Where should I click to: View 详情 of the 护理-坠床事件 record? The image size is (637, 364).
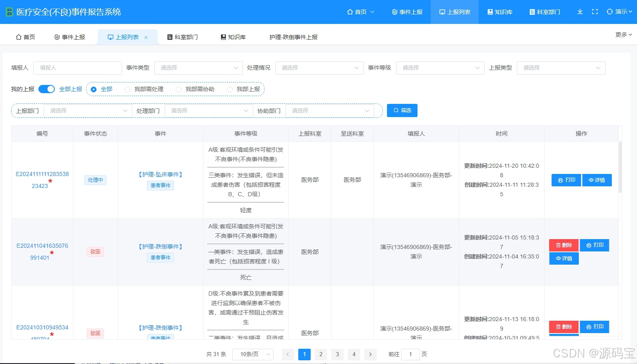597,180
